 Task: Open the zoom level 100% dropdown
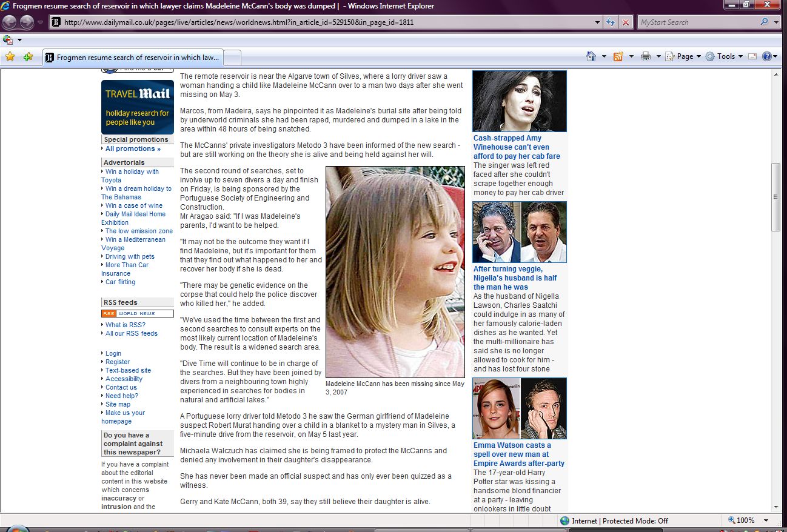(x=766, y=520)
